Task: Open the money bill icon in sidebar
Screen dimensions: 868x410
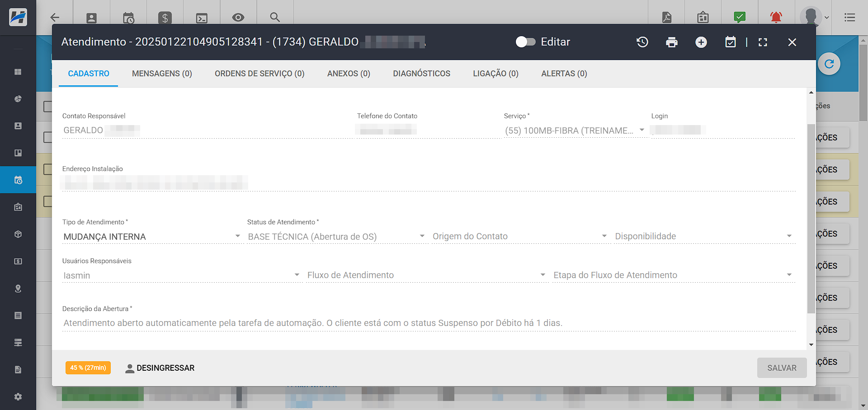Action: click(x=18, y=261)
